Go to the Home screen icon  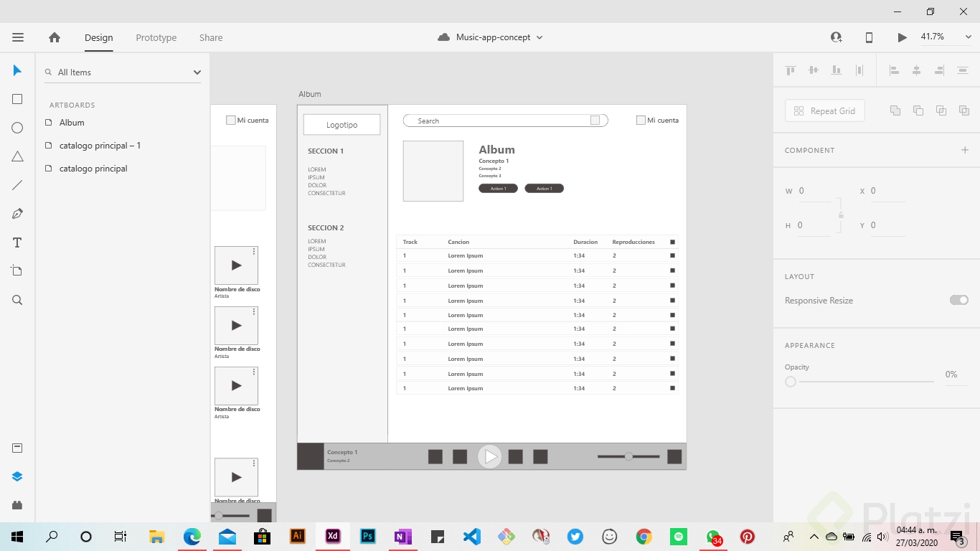tap(55, 37)
